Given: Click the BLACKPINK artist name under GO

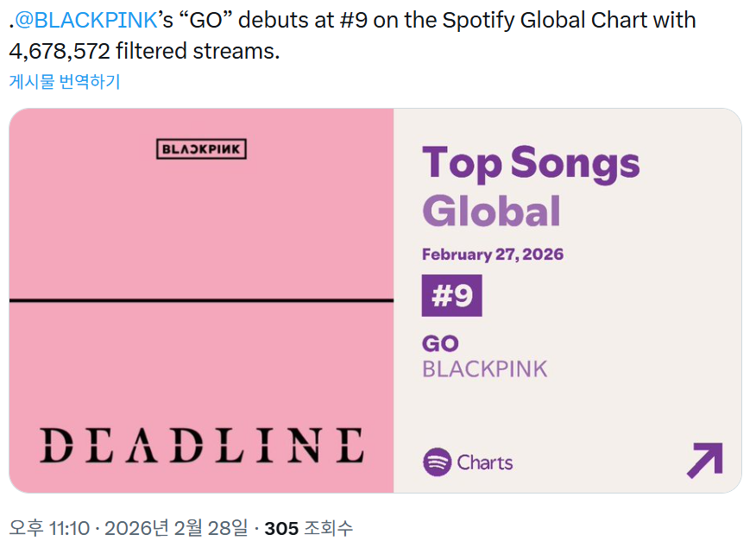Looking at the screenshot, I should (x=484, y=369).
